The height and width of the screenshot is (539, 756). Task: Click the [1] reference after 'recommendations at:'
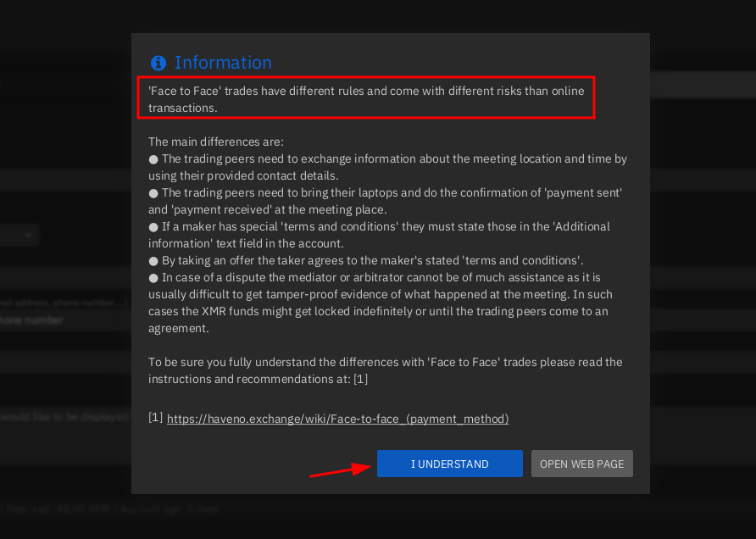pos(359,380)
